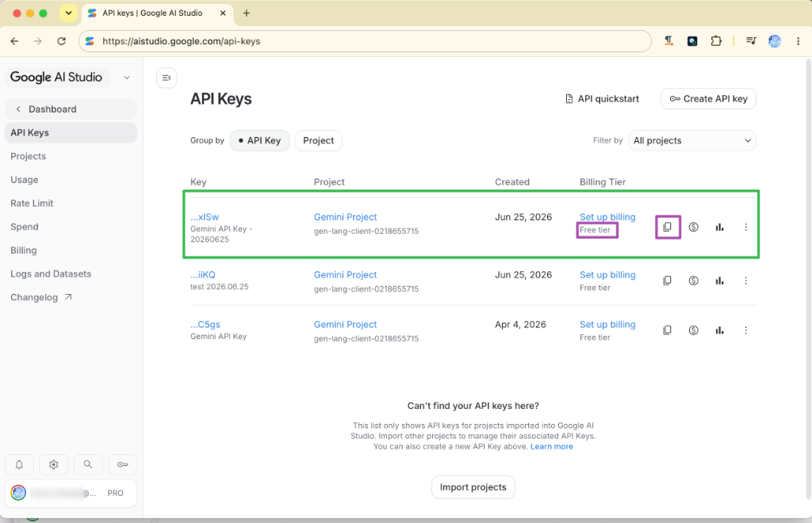Open new browser tab

click(247, 13)
